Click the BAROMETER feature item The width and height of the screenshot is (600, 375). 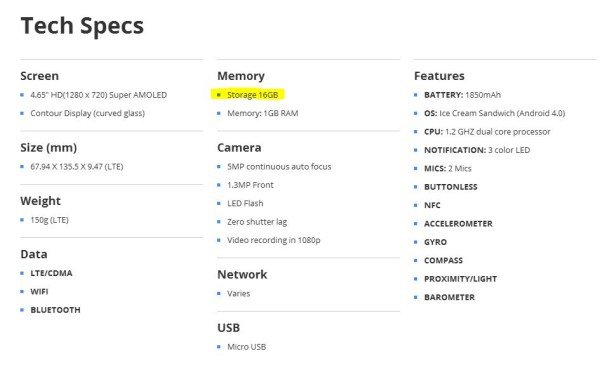pos(449,297)
